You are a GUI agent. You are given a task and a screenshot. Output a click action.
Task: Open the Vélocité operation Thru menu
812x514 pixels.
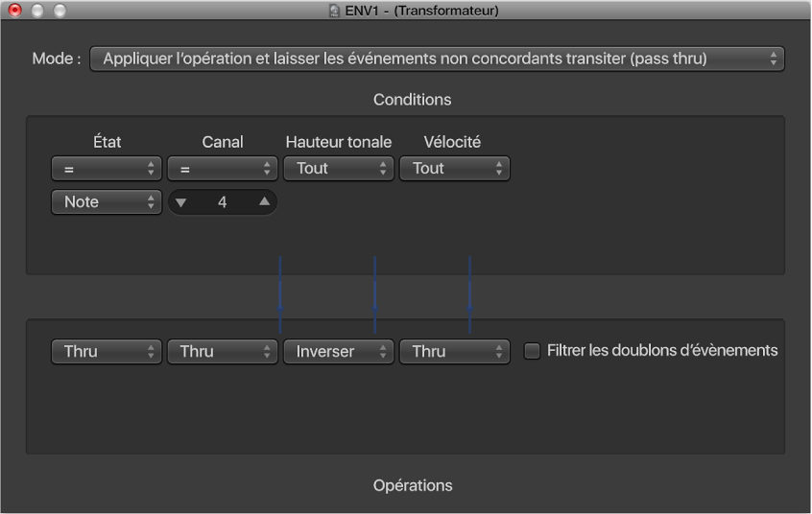(454, 352)
